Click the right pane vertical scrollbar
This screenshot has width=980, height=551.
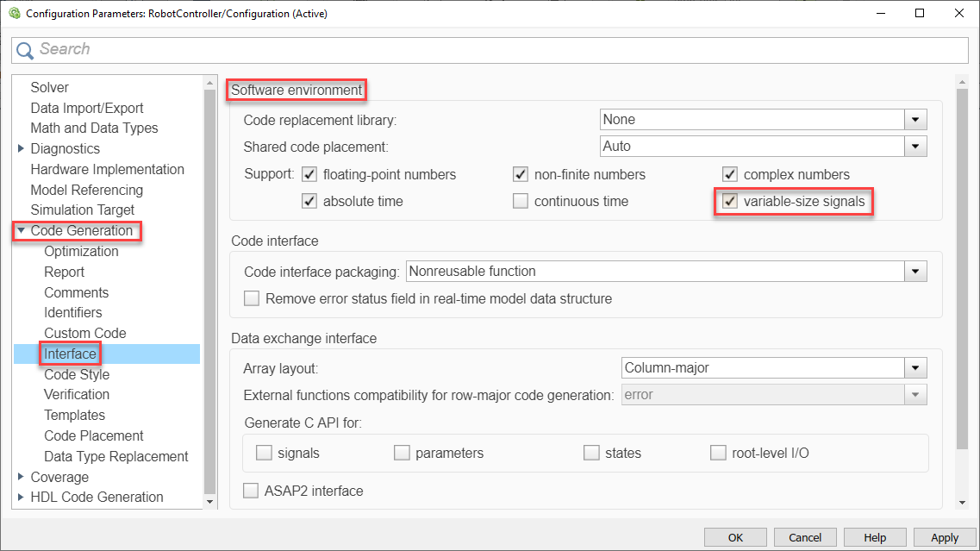962,259
